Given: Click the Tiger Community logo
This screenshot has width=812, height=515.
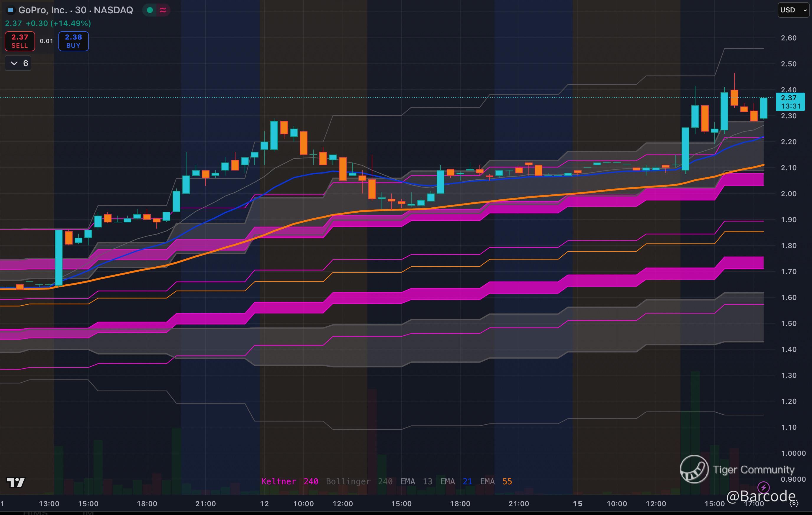Looking at the screenshot, I should click(694, 469).
